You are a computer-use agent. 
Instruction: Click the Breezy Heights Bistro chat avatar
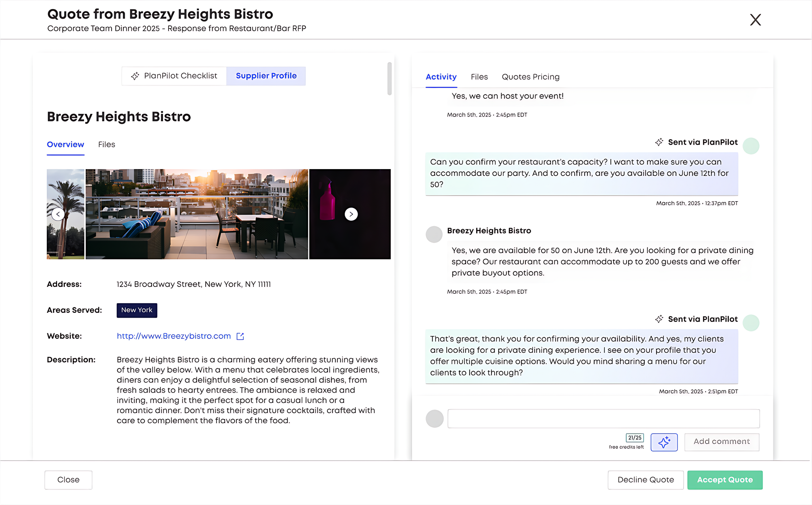click(434, 234)
